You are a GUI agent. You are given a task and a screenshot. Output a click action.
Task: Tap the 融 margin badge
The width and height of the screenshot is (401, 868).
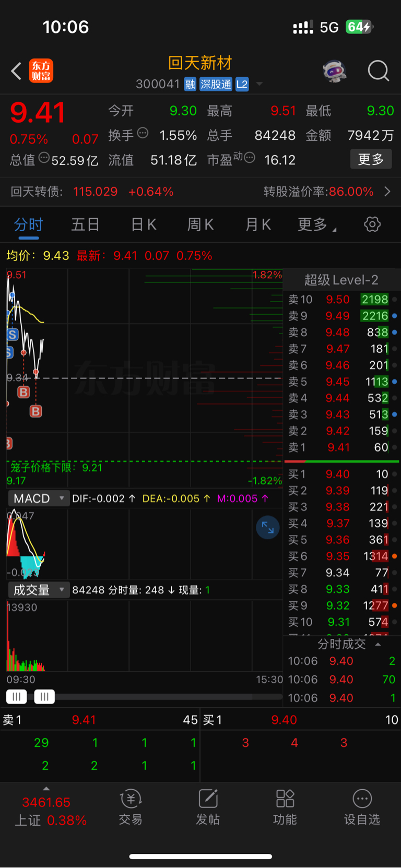point(190,84)
